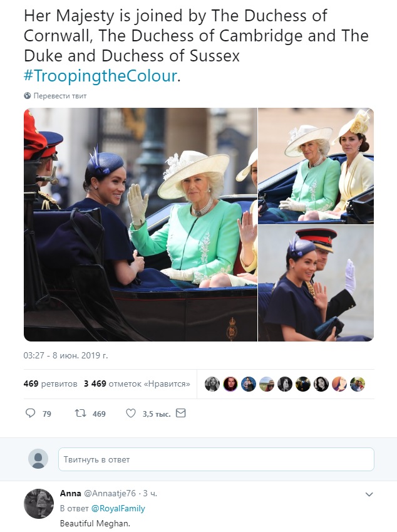
Task: Click the envelope direct message icon
Action: [180, 414]
